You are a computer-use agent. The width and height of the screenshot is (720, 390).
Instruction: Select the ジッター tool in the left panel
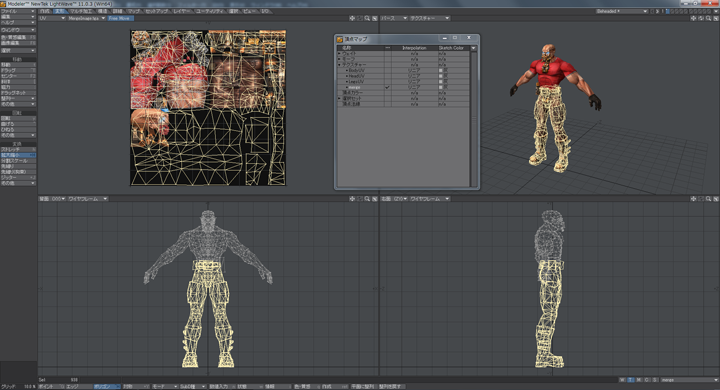(x=18, y=177)
